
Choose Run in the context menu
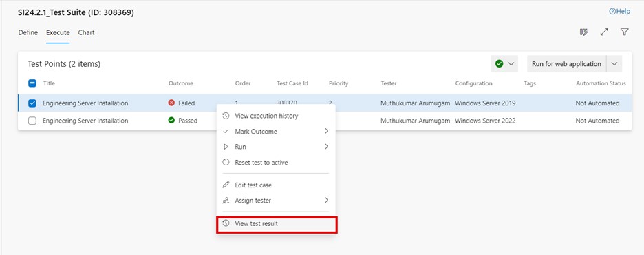coord(276,147)
